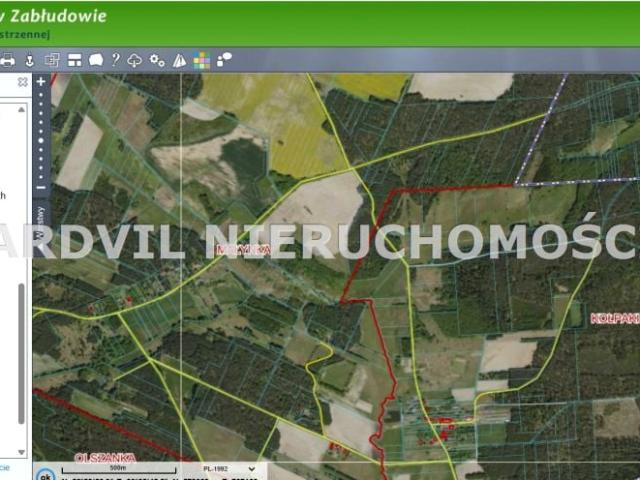Click the speech bubble comment icon
This screenshot has width=640, height=480.
pos(224,60)
